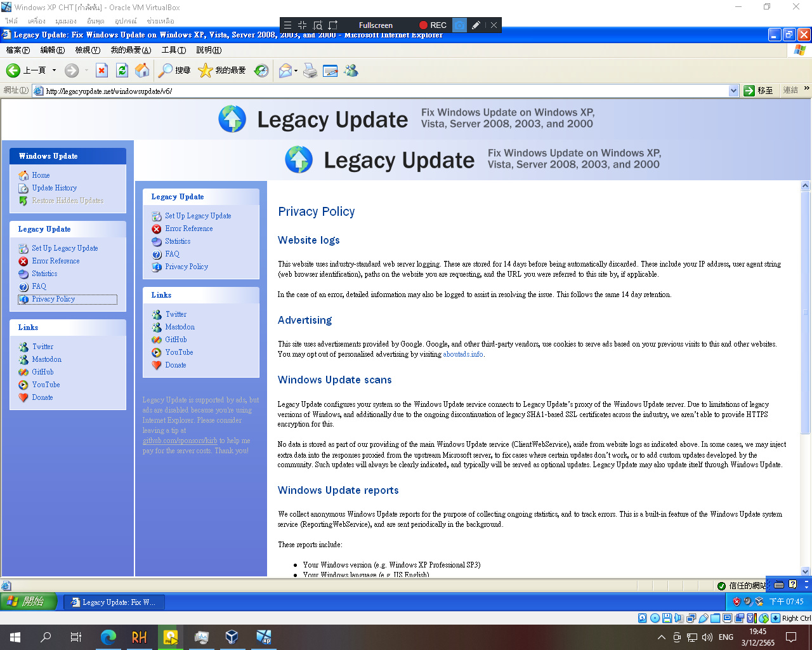Open the dropdown arrow next to the back button
This screenshot has width=812, height=650.
coord(54,70)
